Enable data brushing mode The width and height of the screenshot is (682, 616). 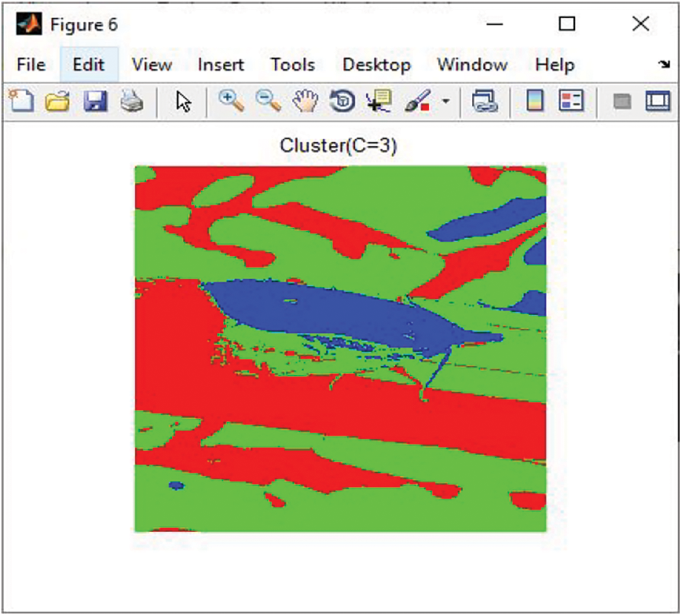coord(417,100)
